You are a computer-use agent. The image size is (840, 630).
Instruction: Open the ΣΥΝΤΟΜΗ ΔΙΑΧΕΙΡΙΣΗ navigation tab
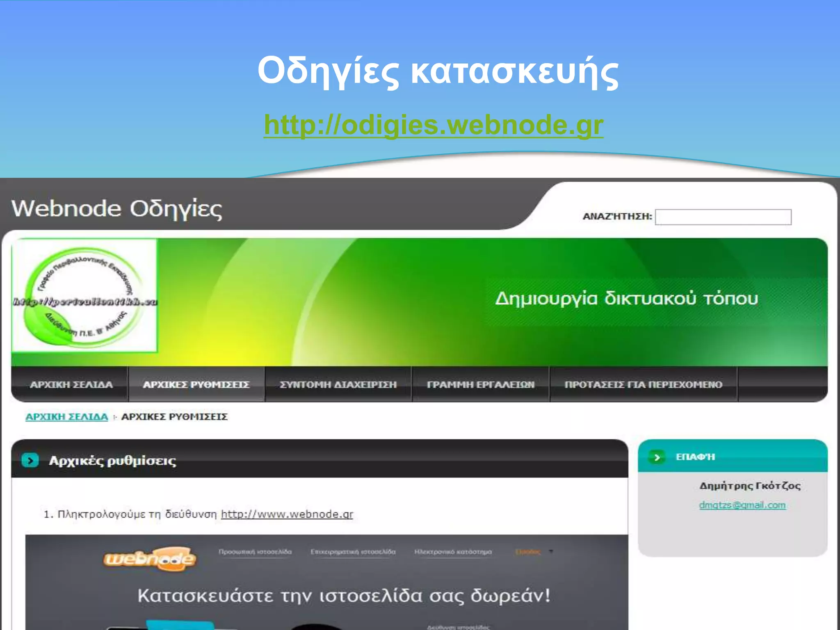click(338, 385)
